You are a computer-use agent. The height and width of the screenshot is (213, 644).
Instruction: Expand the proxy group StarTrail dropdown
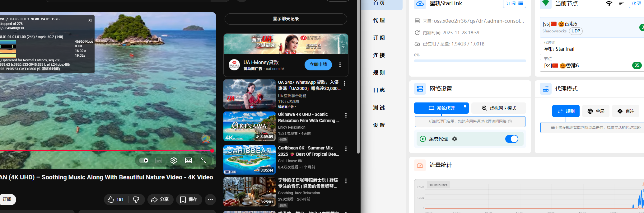tap(591, 49)
